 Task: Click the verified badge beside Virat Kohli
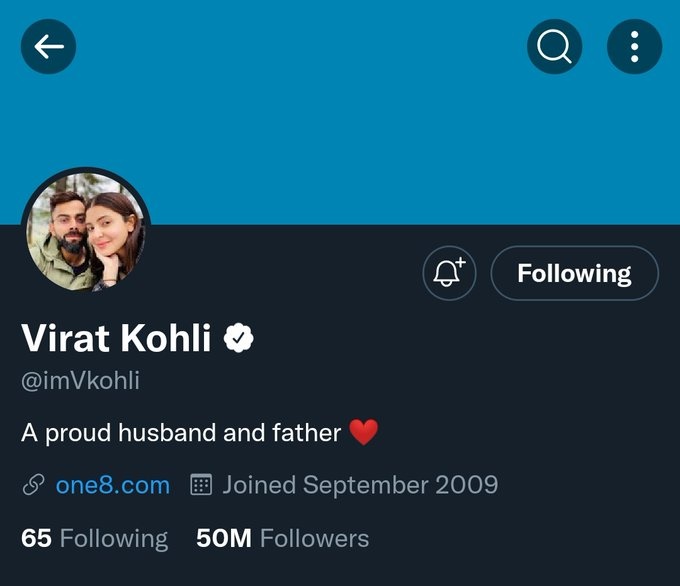tap(238, 339)
